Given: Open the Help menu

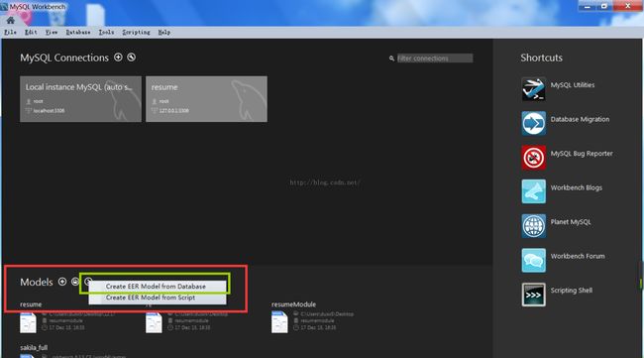Looking at the screenshot, I should [x=164, y=32].
